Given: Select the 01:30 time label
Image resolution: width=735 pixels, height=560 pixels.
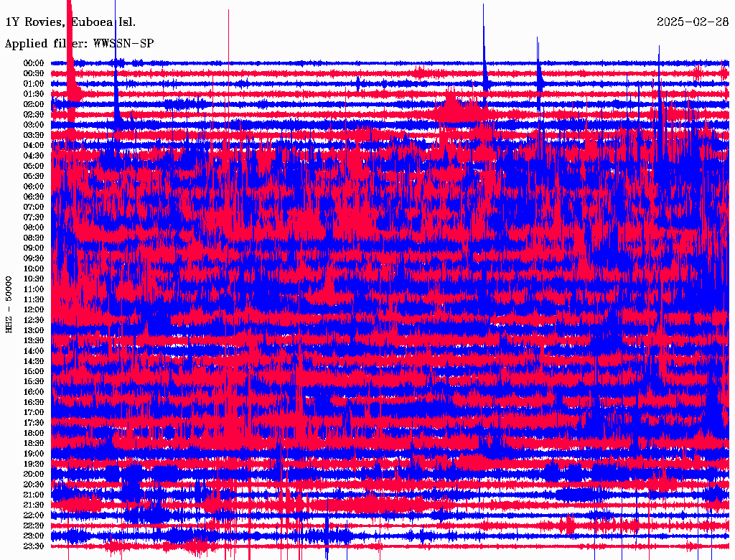Looking at the screenshot, I should coord(34,94).
